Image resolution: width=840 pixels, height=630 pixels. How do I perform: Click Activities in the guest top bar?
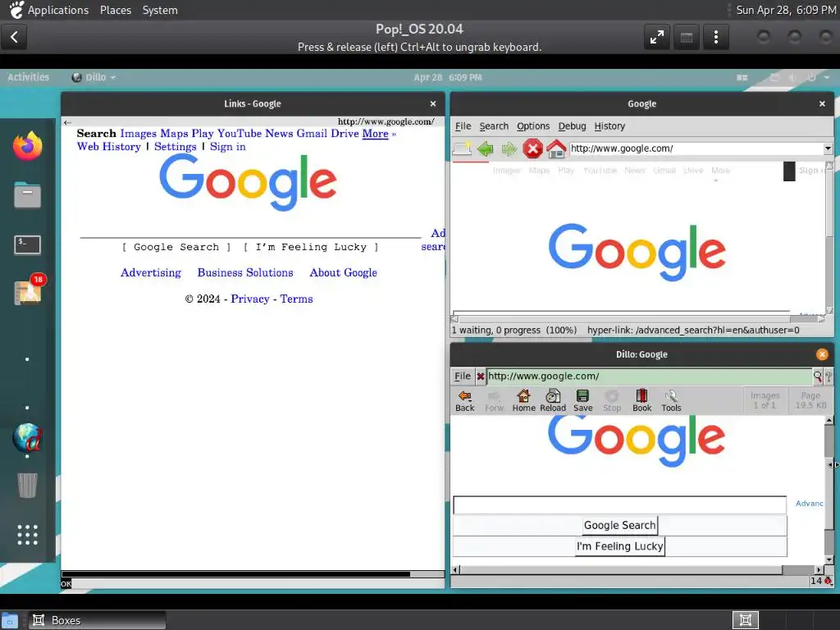pos(29,77)
